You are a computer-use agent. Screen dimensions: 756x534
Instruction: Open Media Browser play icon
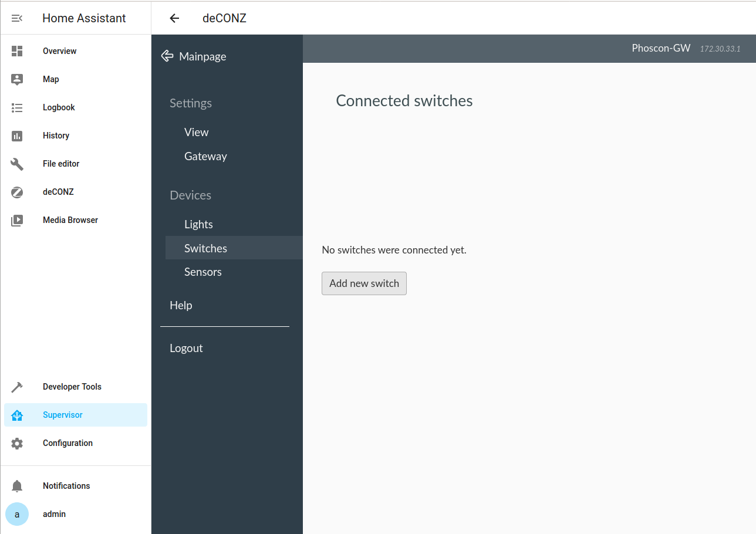pyautogui.click(x=17, y=220)
